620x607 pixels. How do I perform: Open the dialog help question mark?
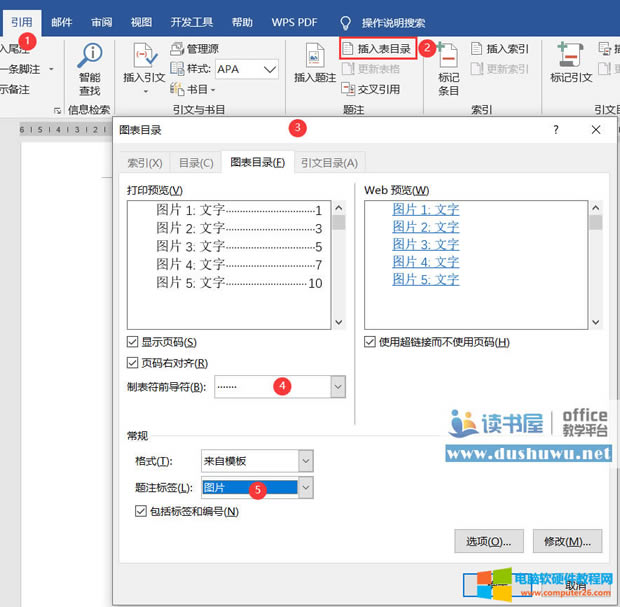tap(556, 130)
